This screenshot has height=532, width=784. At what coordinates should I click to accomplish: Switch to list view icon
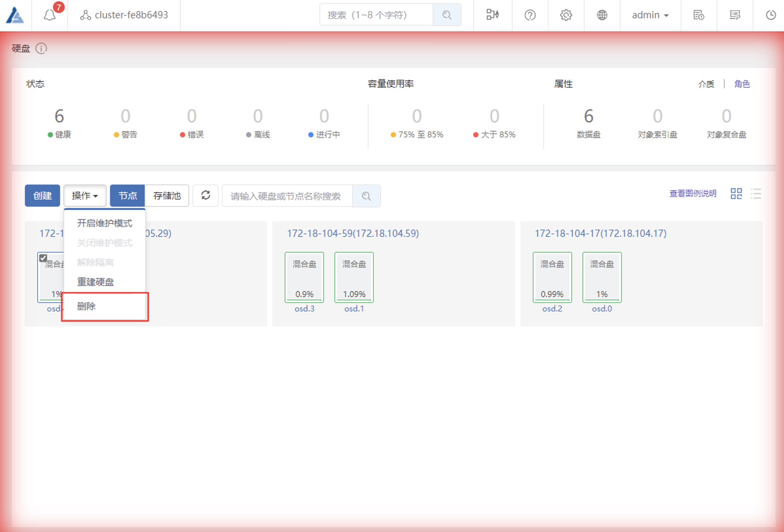pyautogui.click(x=756, y=194)
